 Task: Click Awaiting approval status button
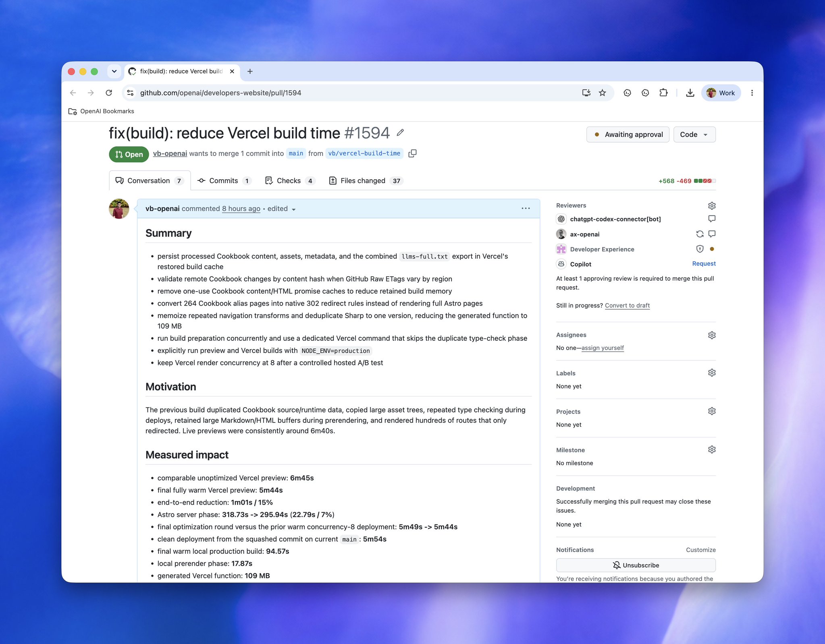coord(628,135)
